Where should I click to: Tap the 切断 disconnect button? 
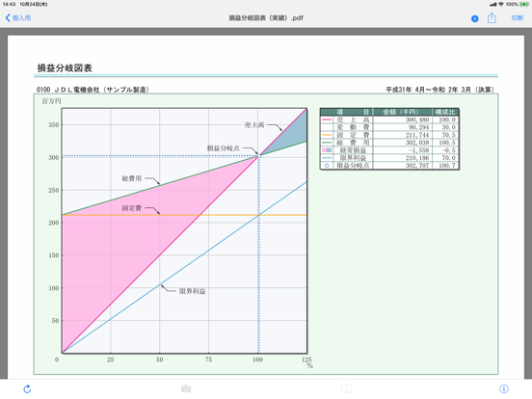pos(518,18)
